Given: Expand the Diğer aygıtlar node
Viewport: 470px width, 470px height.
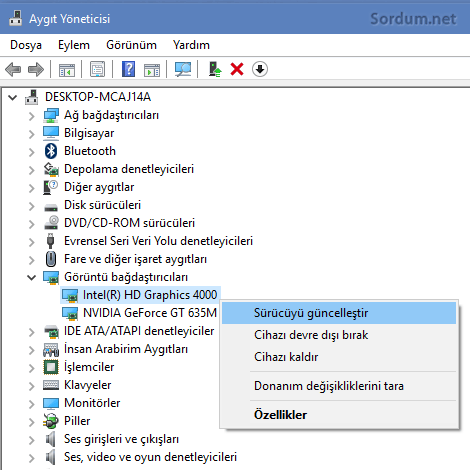Looking at the screenshot, I should pyautogui.click(x=31, y=188).
